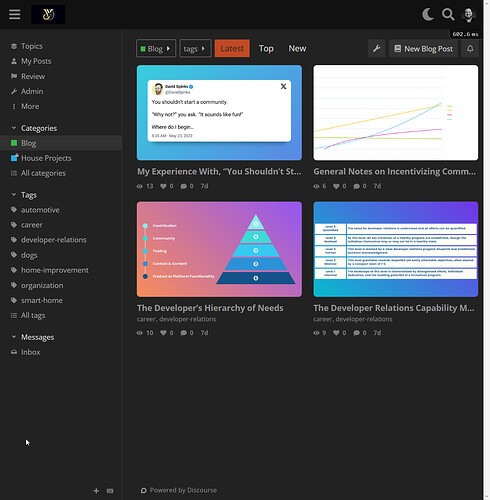Open the user avatar menu
Image resolution: width=490 pixels, height=500 pixels.
[x=468, y=15]
